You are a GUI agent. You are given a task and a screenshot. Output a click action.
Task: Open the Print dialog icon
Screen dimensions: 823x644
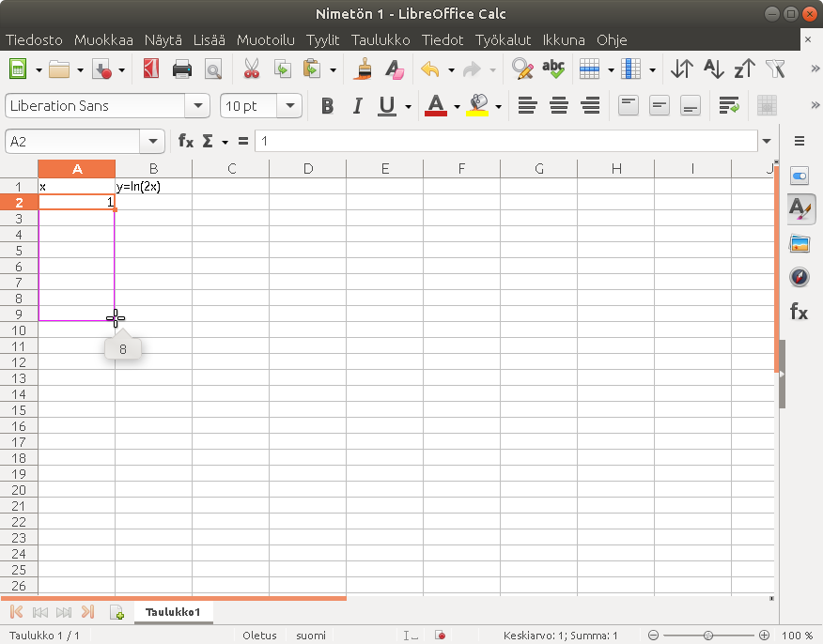tap(182, 69)
